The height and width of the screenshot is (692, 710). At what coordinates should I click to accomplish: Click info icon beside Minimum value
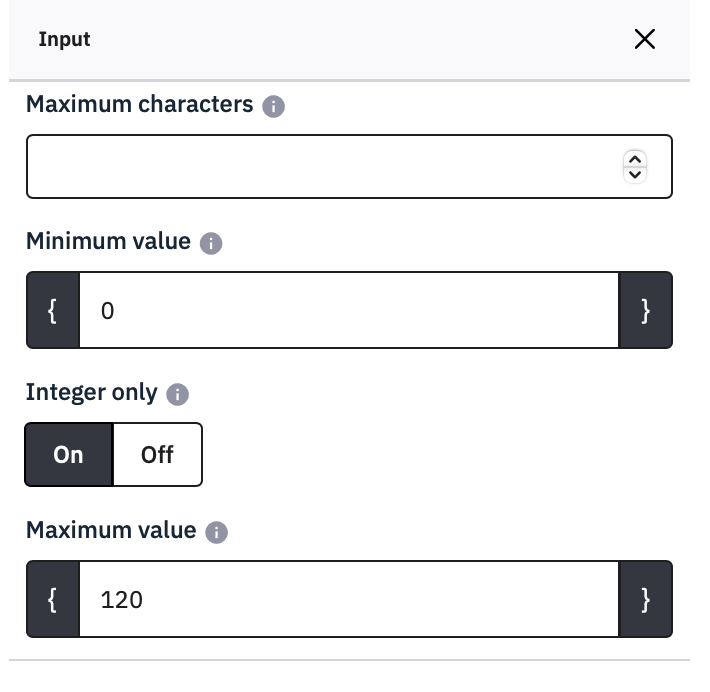pyautogui.click(x=210, y=243)
